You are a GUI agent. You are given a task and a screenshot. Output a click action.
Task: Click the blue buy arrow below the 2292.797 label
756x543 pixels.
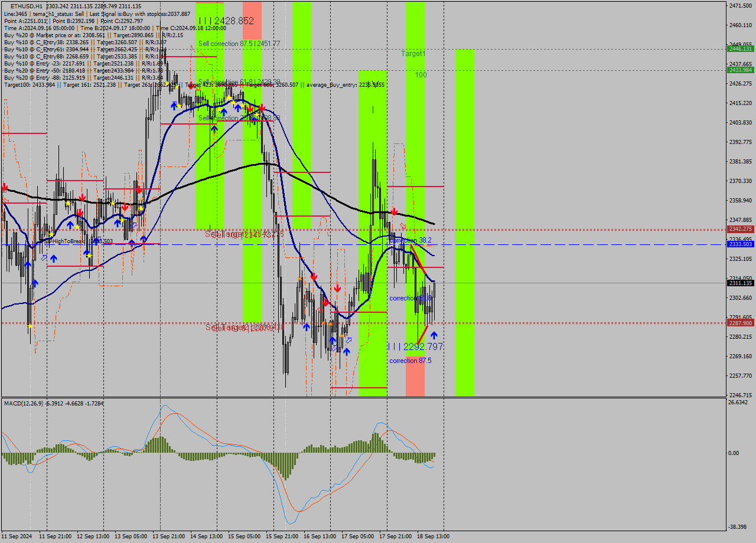pyautogui.click(x=435, y=335)
